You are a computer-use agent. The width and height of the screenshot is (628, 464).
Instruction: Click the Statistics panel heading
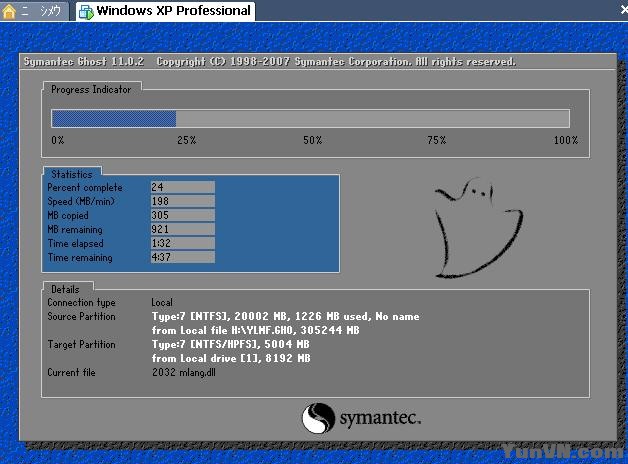pos(72,174)
